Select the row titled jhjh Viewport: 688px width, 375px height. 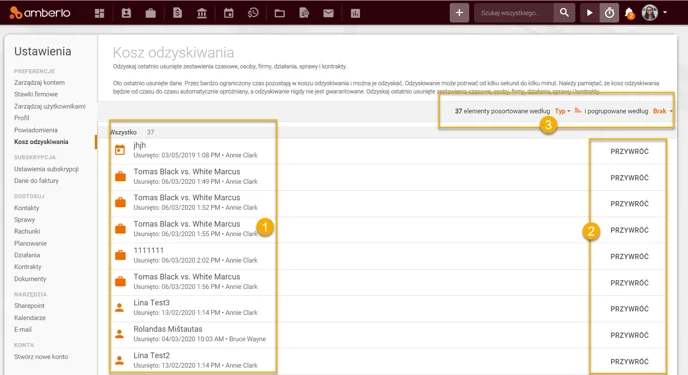[140, 145]
